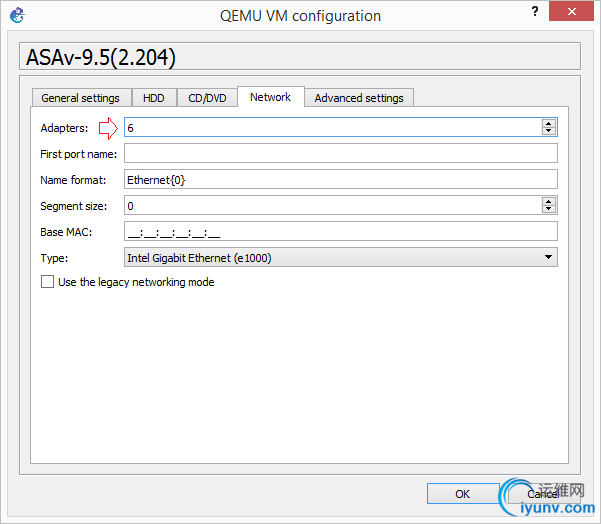The image size is (601, 524).
Task: Open the adapter Type dropdown
Action: pos(341,257)
